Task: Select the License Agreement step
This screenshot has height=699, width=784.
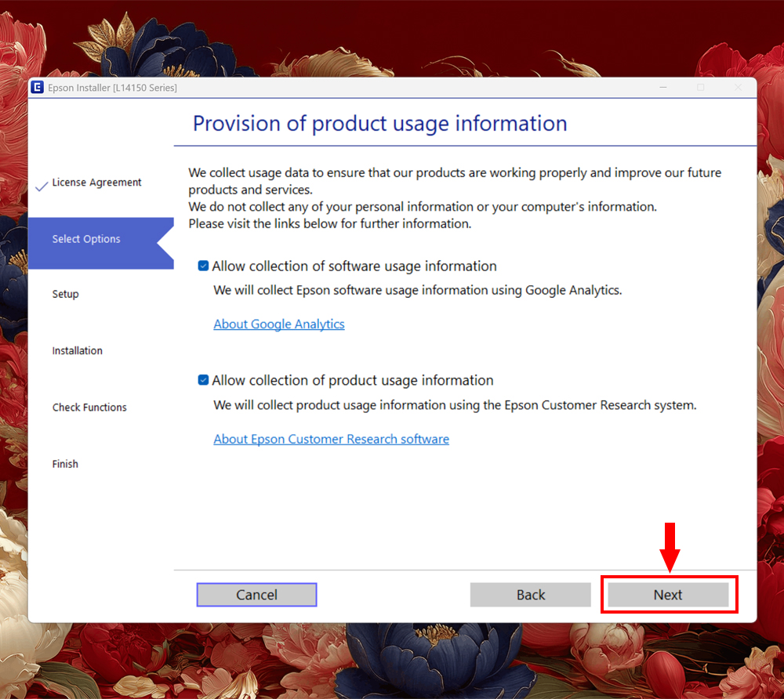Action: 96,183
